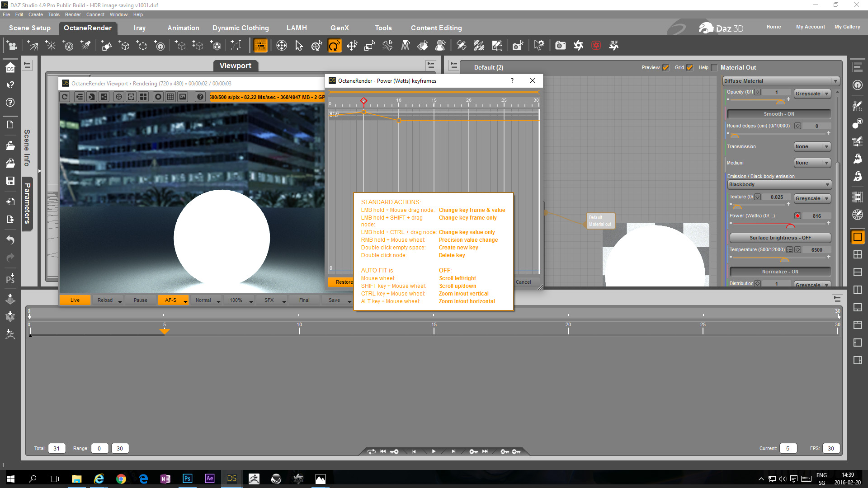
Task: Expand the Diffuse Material dropdown
Action: [781, 81]
